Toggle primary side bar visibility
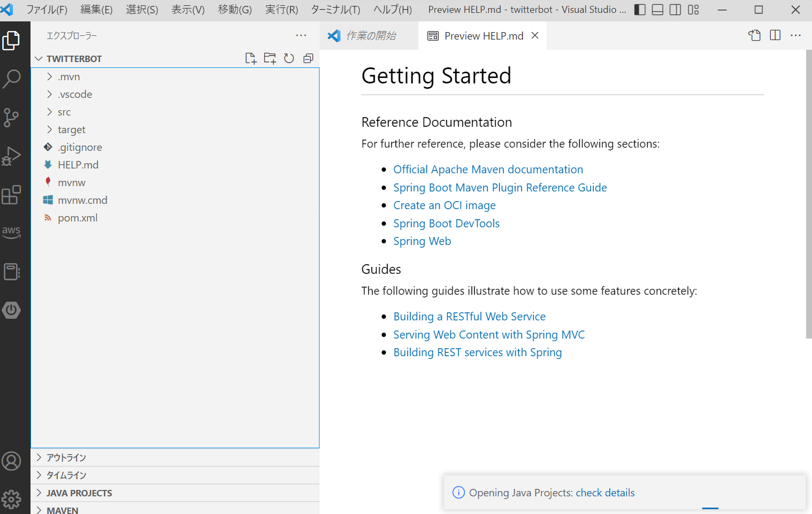This screenshot has width=812, height=514. (640, 10)
